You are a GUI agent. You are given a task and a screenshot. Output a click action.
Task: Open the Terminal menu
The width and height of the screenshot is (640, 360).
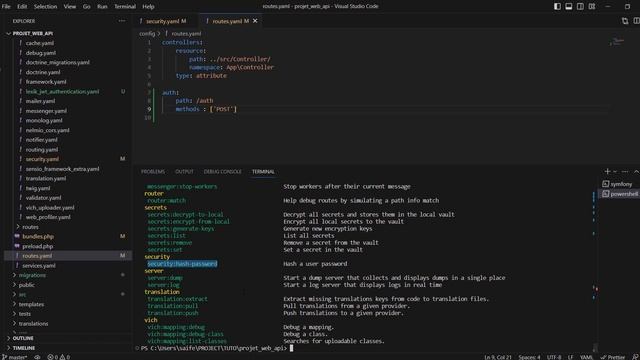tap(124, 7)
